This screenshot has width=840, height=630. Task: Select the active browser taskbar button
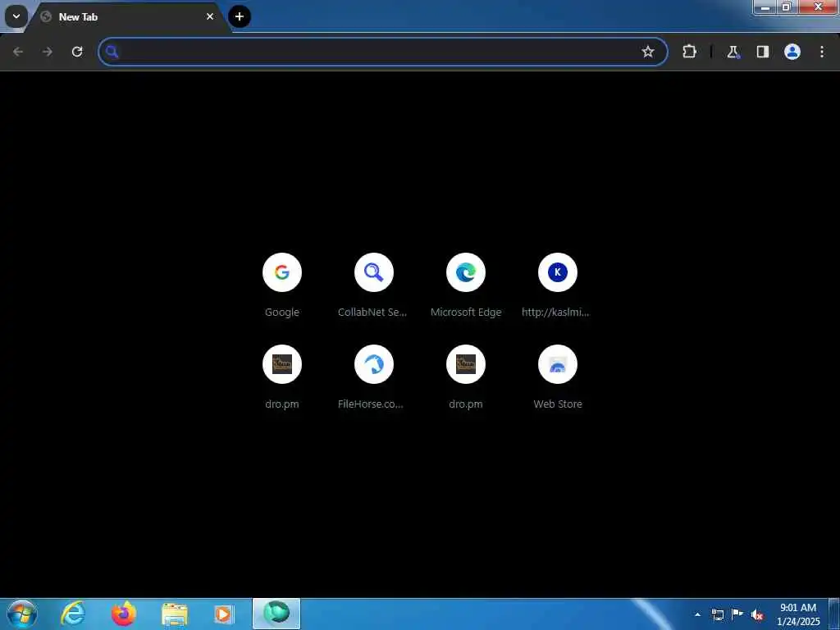click(276, 614)
